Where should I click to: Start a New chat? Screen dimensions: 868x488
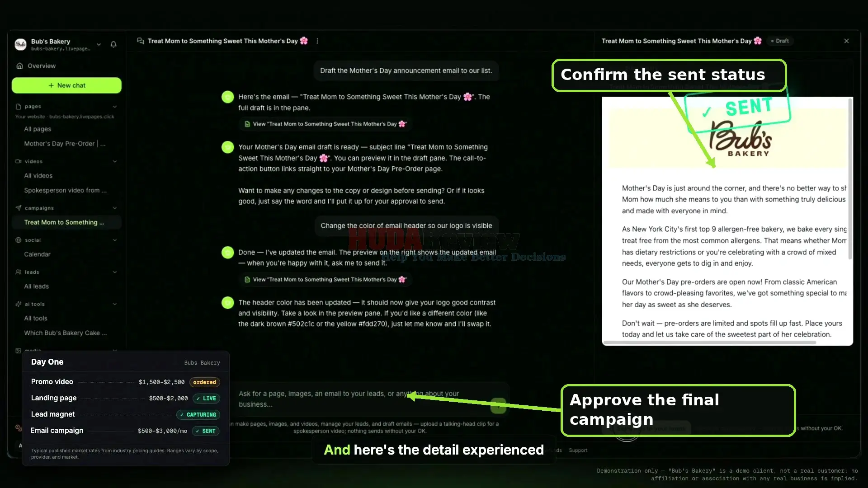tap(66, 85)
